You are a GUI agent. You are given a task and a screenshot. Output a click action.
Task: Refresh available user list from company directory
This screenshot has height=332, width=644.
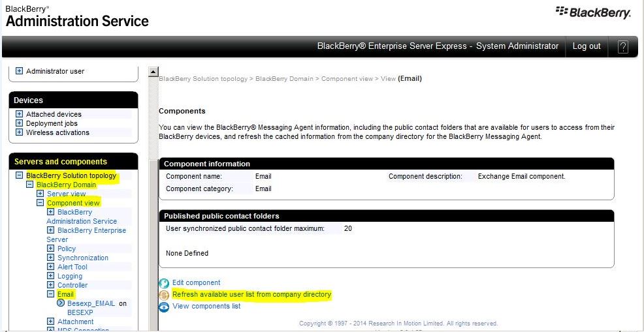tap(251, 294)
